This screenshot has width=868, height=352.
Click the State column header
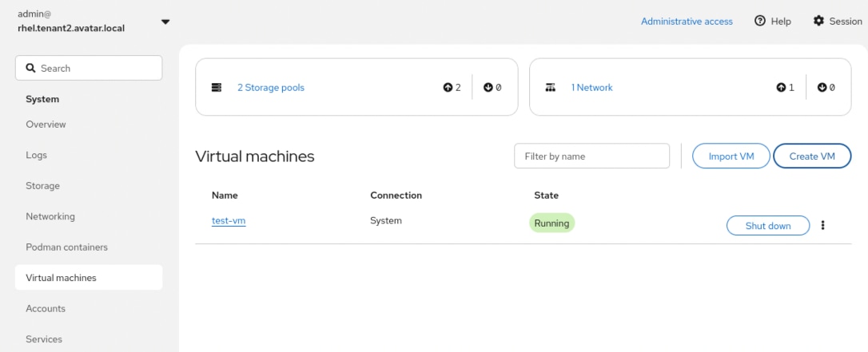tap(547, 195)
